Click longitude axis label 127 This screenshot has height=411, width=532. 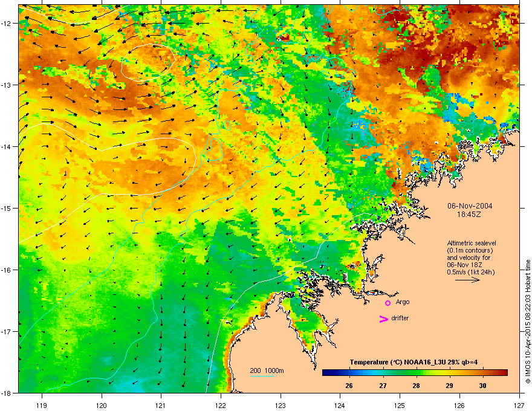519,405
